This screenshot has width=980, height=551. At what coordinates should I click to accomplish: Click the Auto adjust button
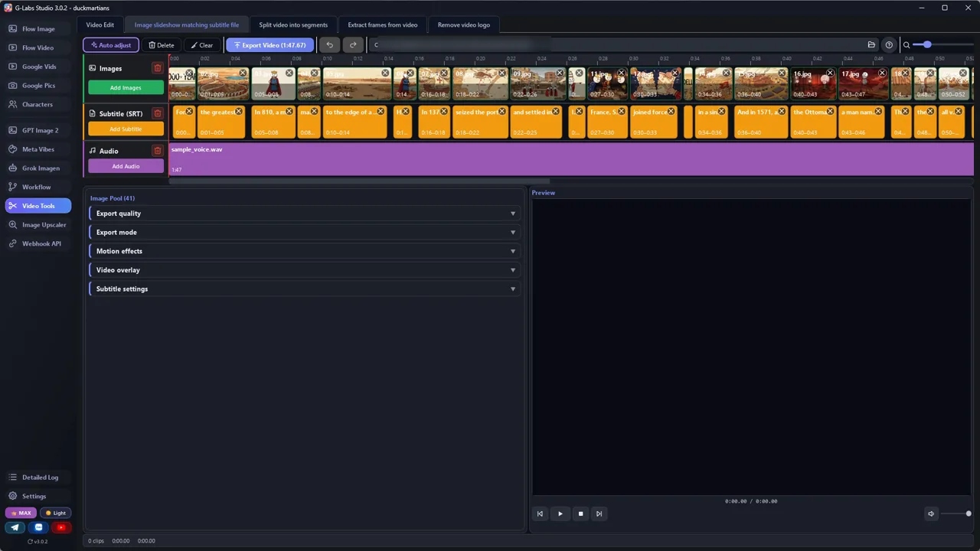coord(111,45)
